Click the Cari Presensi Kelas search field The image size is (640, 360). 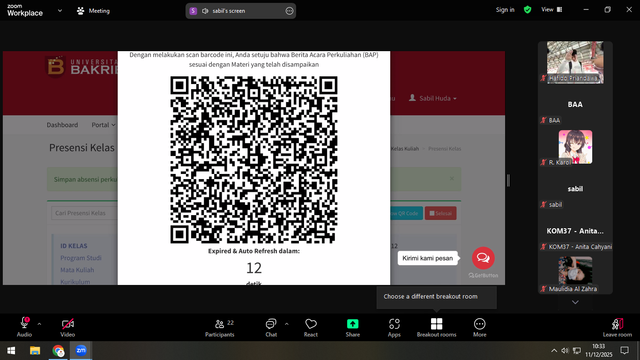84,213
